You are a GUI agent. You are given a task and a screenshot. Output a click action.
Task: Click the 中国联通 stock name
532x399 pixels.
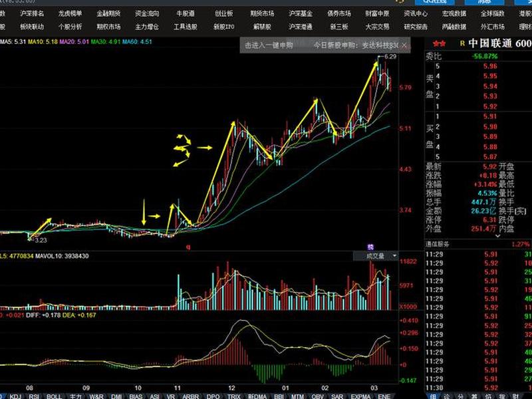(x=489, y=43)
